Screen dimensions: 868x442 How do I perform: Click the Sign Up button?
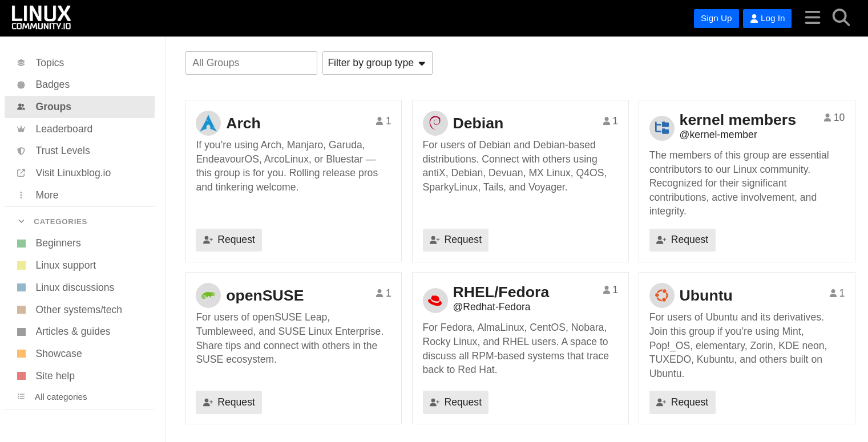pyautogui.click(x=716, y=18)
